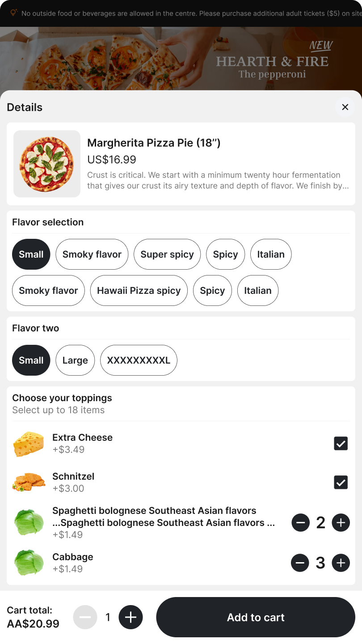Viewport: 362px width, 644px height.
Task: Tap the Hearth & Fire pepperoni banner
Action: point(181,58)
